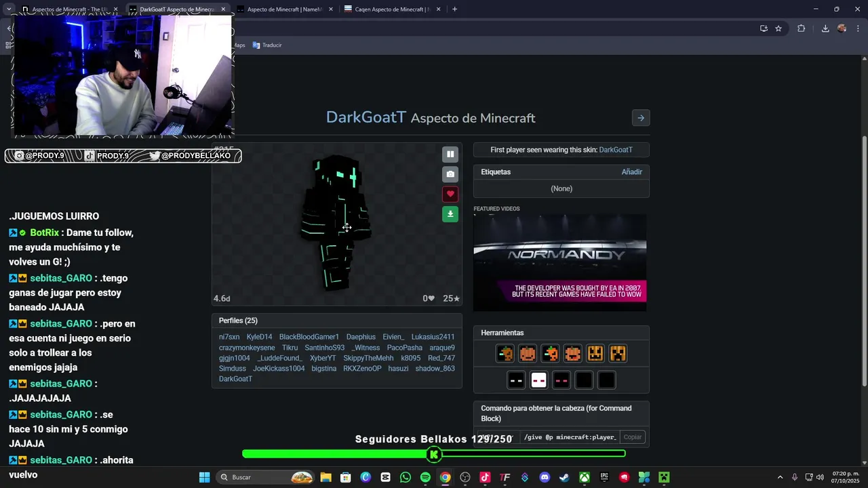Apply pumpkin with tongue out tool
The width and height of the screenshot is (868, 488).
coord(573,353)
